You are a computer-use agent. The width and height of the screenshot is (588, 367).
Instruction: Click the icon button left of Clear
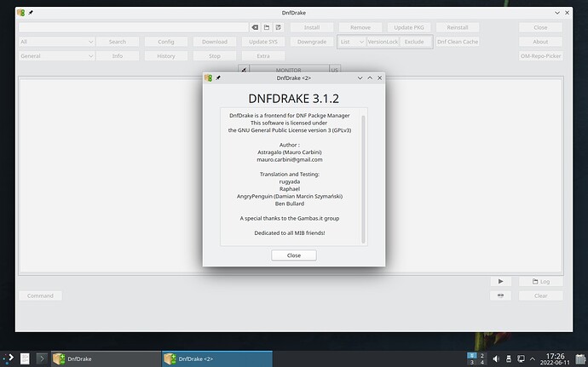pos(500,295)
